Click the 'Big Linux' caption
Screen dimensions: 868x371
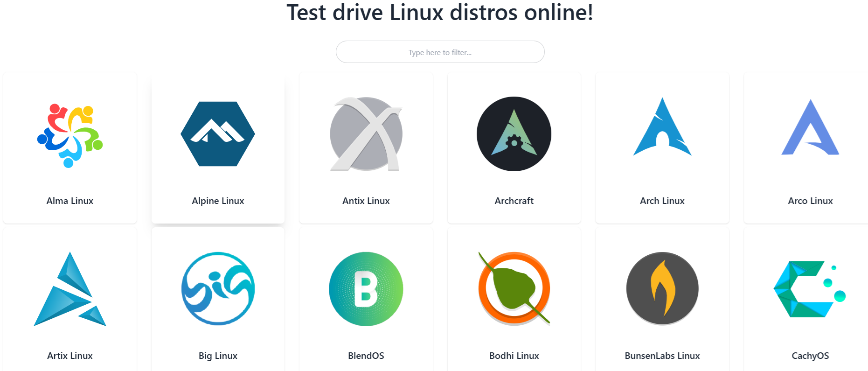point(218,356)
